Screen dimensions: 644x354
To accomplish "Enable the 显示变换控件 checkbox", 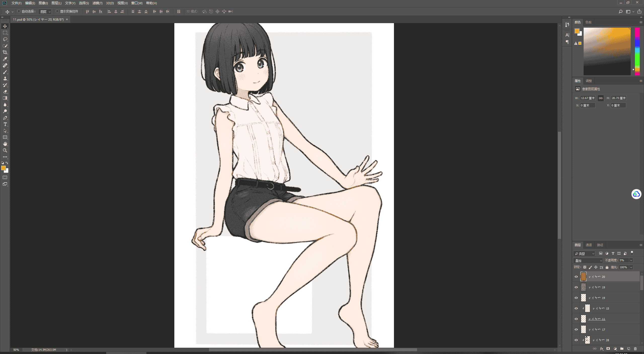I will 57,11.
